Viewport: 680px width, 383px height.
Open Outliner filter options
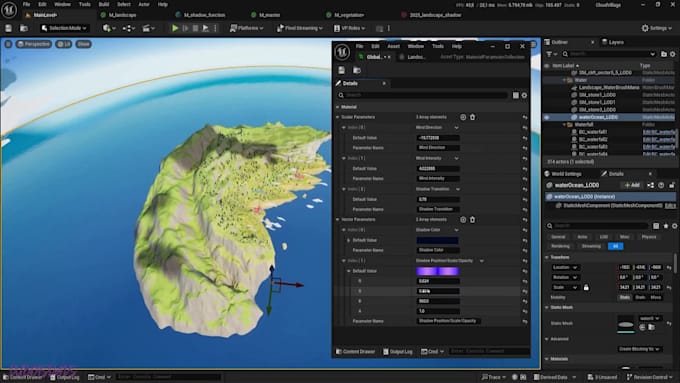pyautogui.click(x=552, y=54)
